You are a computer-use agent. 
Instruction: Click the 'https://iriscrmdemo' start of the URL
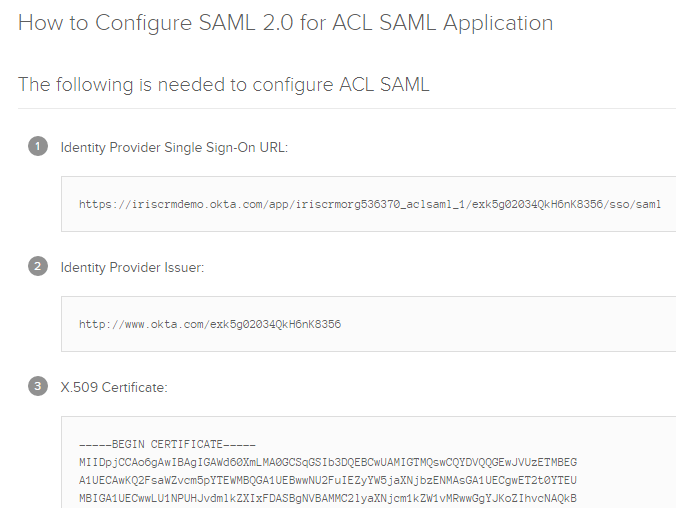(141, 204)
